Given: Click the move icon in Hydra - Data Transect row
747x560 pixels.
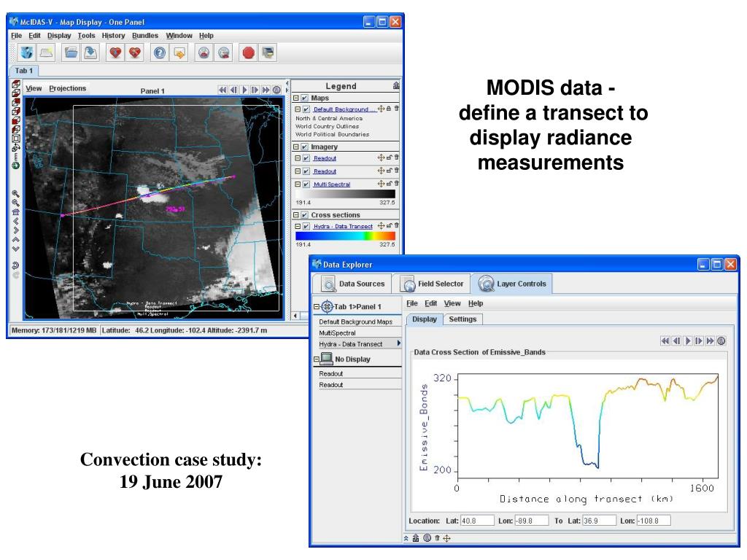Looking at the screenshot, I should pos(381,226).
